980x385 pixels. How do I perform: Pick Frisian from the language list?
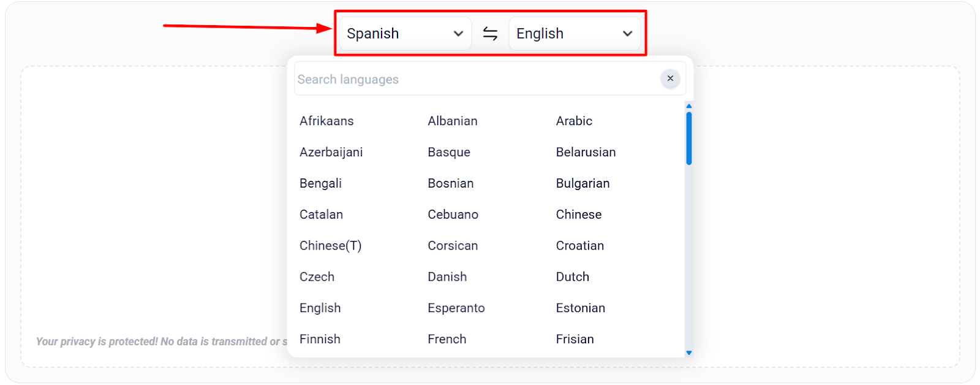point(575,338)
